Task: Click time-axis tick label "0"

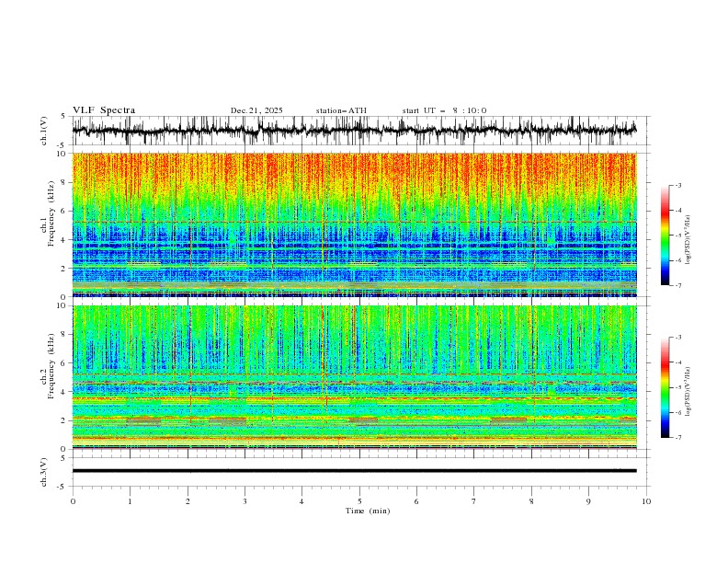Action: point(73,501)
